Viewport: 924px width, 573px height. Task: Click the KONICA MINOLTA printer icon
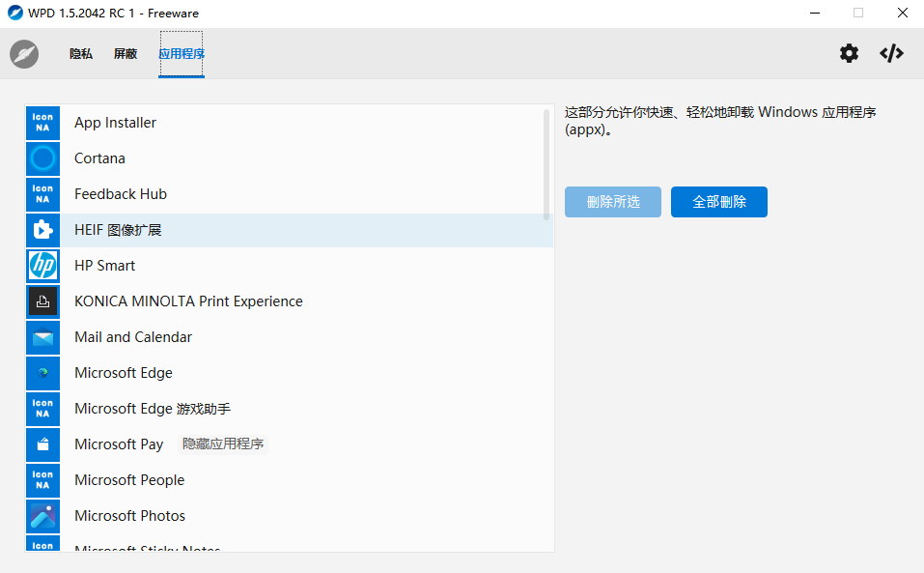pos(43,301)
